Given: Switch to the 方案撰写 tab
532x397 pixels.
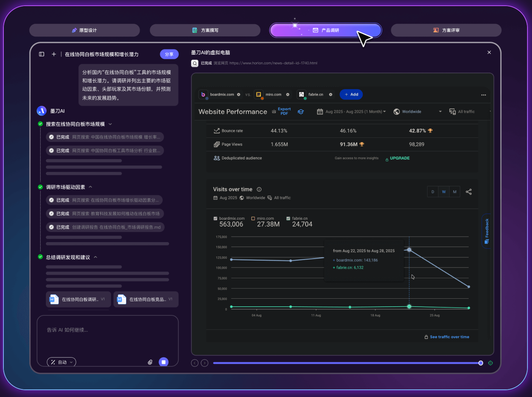Looking at the screenshot, I should coord(205,30).
